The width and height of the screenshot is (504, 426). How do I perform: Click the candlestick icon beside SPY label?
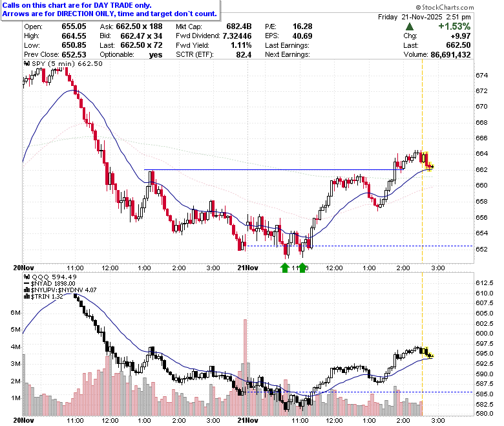pyautogui.click(x=27, y=63)
